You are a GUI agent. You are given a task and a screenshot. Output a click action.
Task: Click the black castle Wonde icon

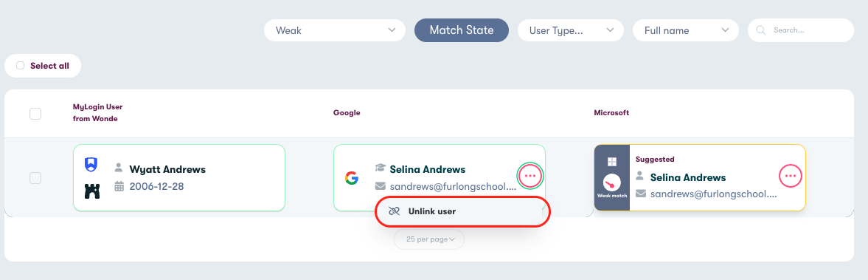tap(92, 191)
